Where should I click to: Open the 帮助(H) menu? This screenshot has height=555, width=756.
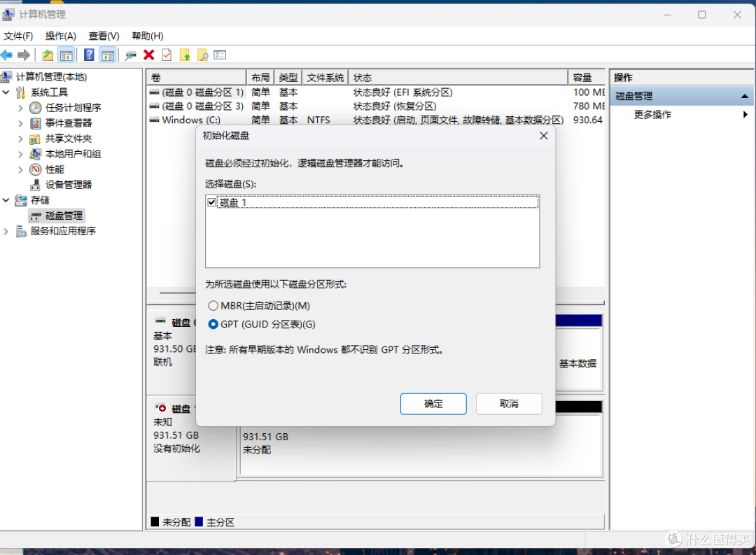pyautogui.click(x=148, y=36)
